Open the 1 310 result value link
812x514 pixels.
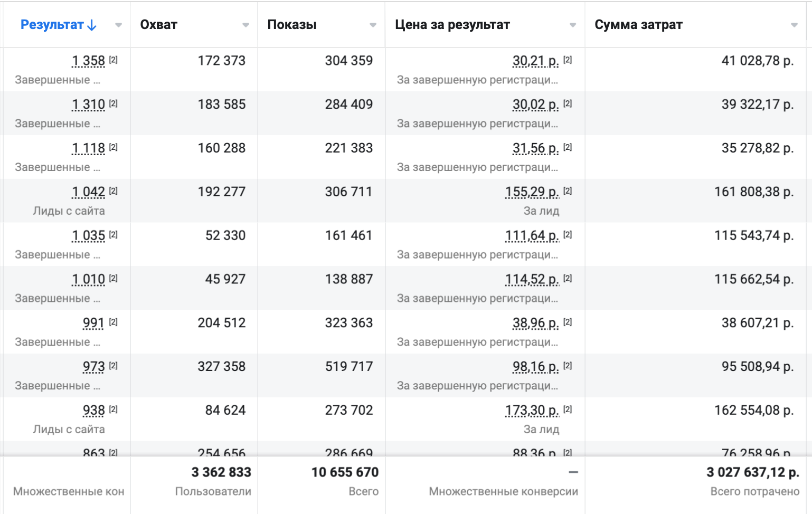tap(89, 104)
